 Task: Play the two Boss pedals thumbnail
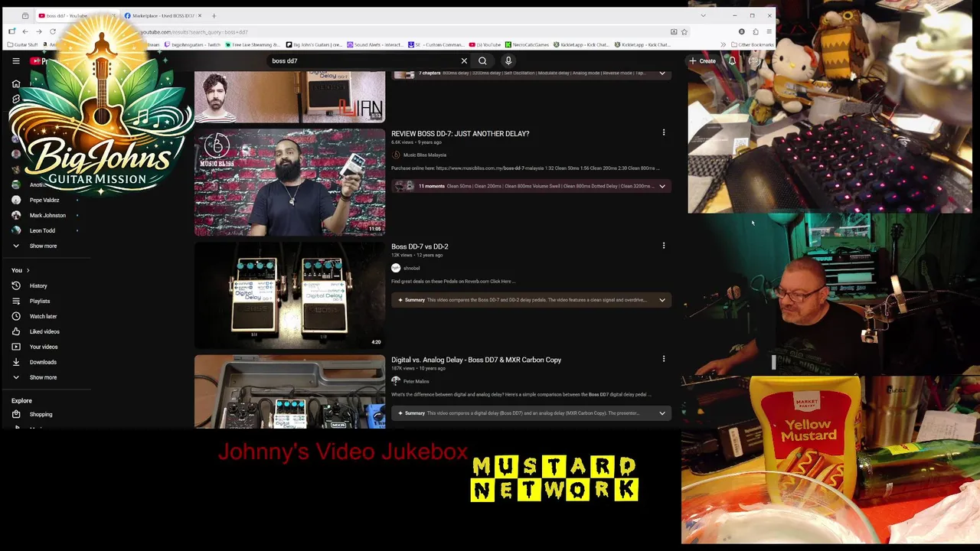289,295
